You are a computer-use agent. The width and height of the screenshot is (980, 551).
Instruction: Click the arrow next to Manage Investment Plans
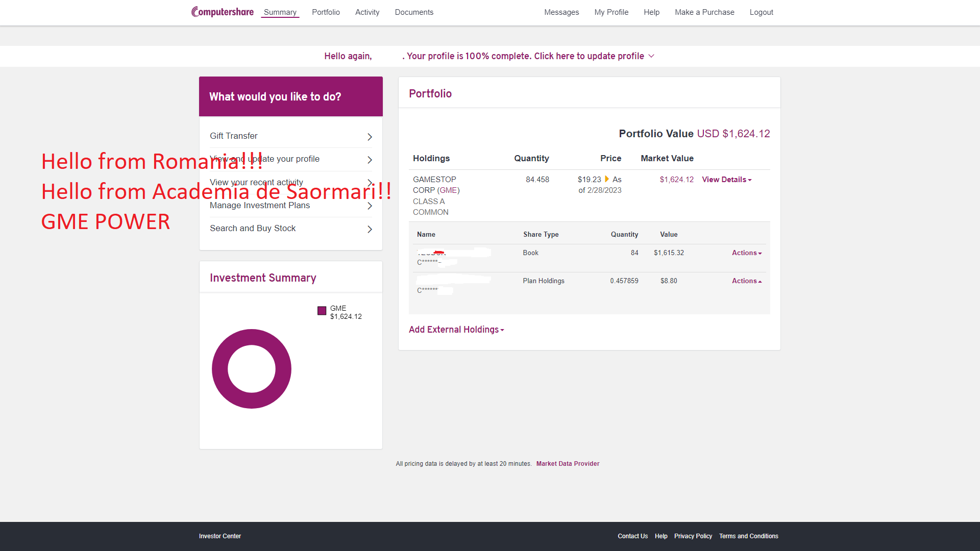370,206
